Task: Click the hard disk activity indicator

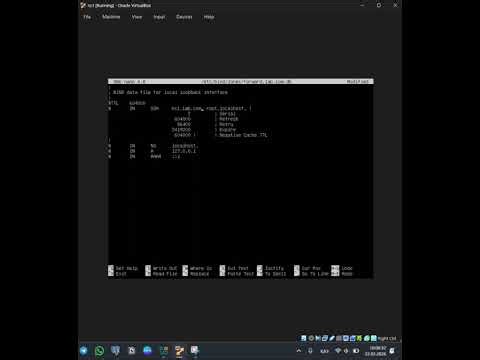Action: pyautogui.click(x=304, y=338)
